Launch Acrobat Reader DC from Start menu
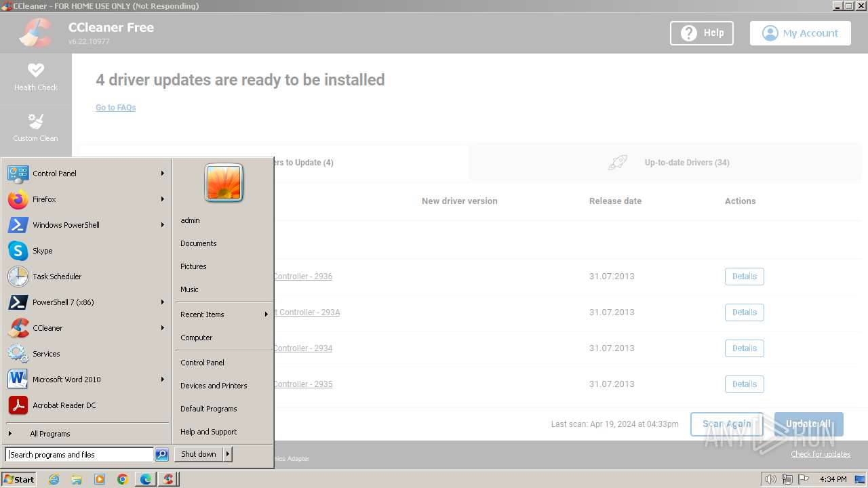The image size is (868, 488). (87, 405)
